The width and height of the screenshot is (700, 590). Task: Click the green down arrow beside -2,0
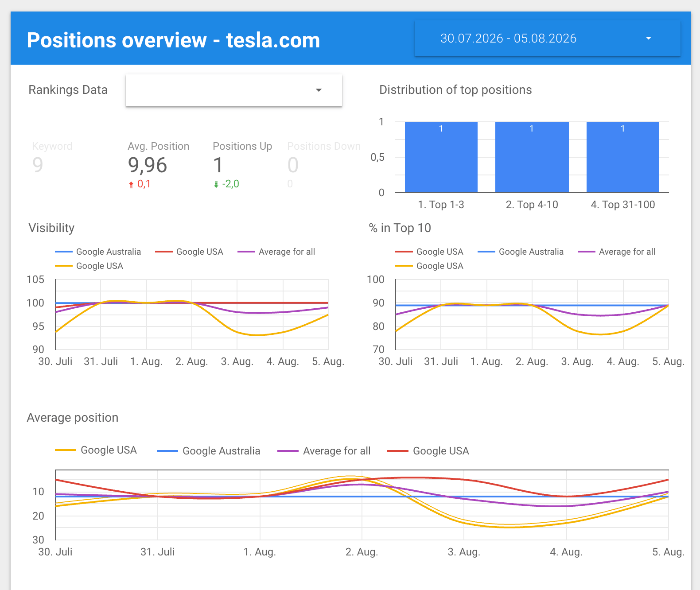[x=216, y=185]
